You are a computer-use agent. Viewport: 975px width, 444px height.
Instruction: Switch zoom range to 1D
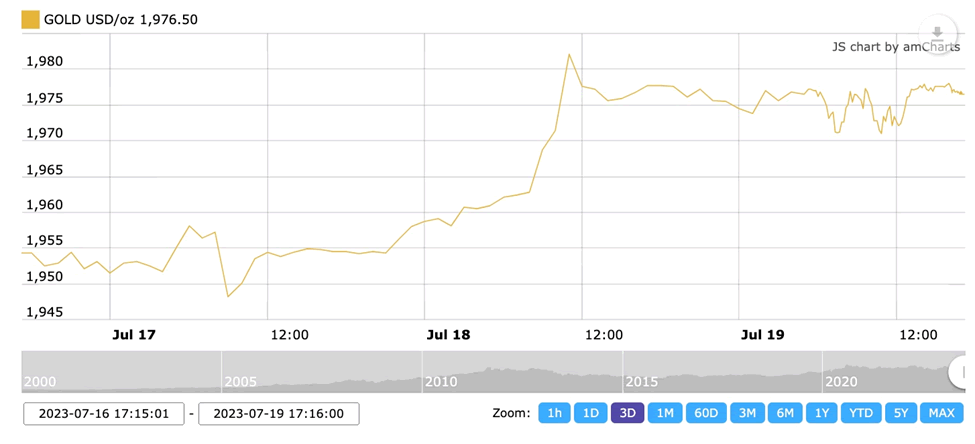591,413
